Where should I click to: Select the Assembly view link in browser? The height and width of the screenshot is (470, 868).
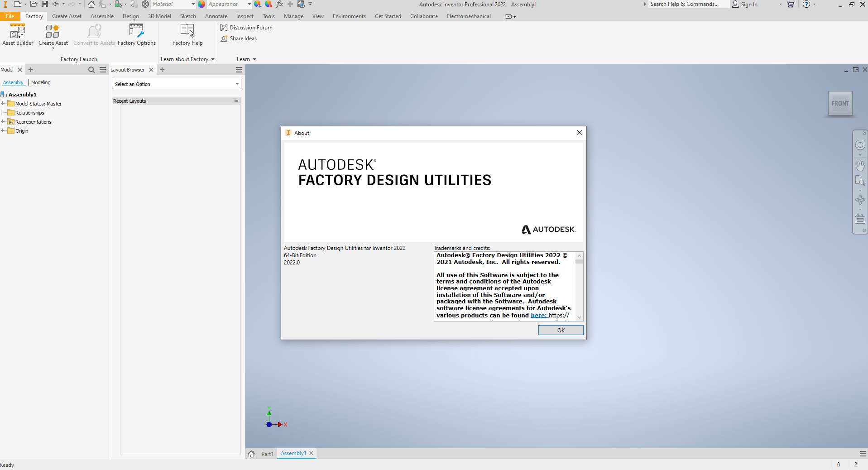point(13,82)
